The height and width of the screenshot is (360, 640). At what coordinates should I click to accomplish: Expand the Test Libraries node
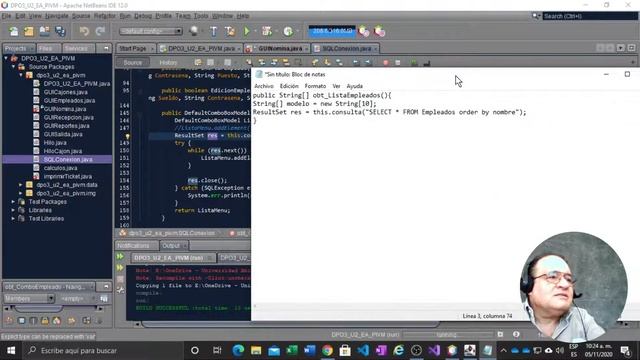13,218
